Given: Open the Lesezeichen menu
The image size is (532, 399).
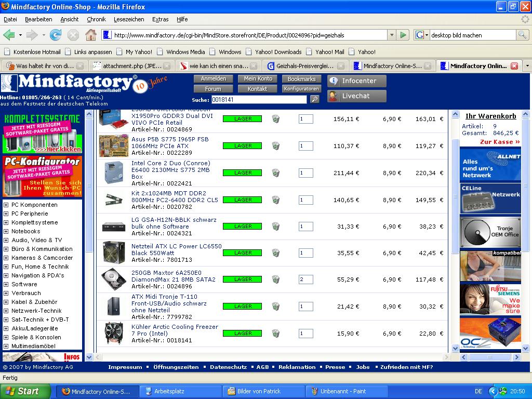Looking at the screenshot, I should 129,19.
